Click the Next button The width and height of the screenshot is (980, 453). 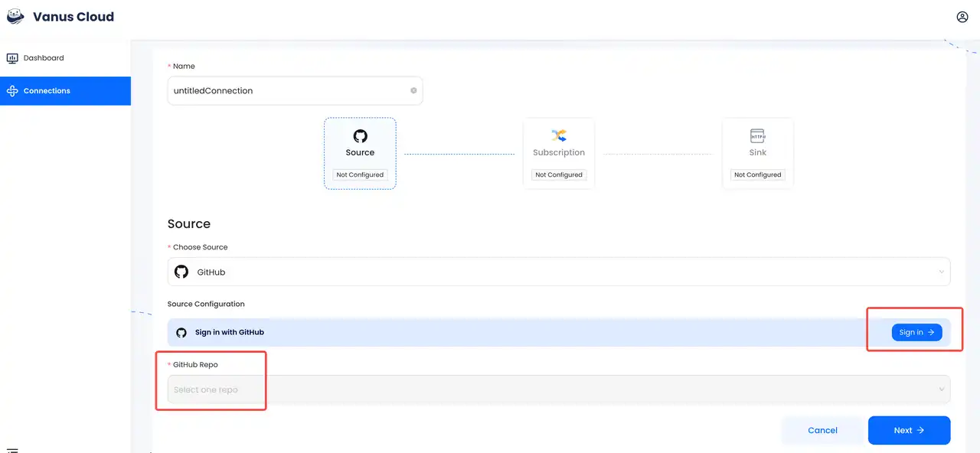[x=910, y=430]
